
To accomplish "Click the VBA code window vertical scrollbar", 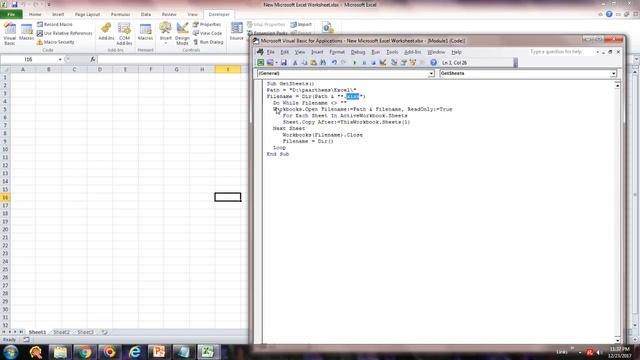I will (x=617, y=212).
